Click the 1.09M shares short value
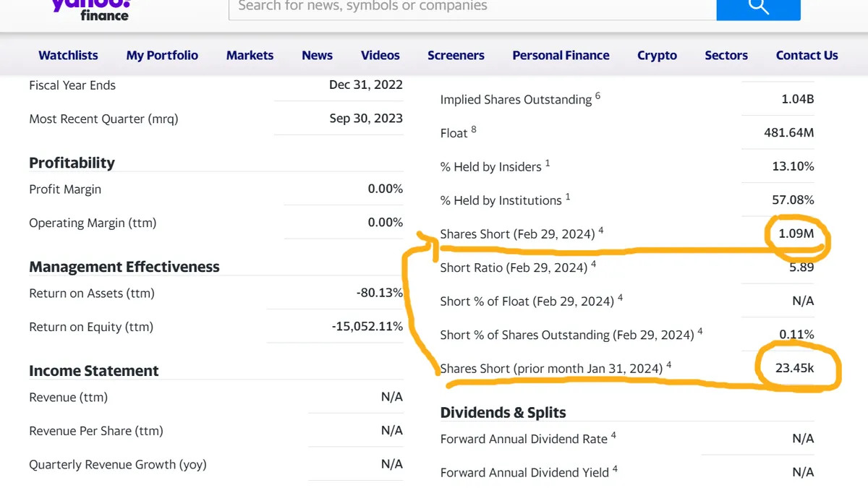Image resolution: width=868 pixels, height=488 pixels. click(797, 234)
